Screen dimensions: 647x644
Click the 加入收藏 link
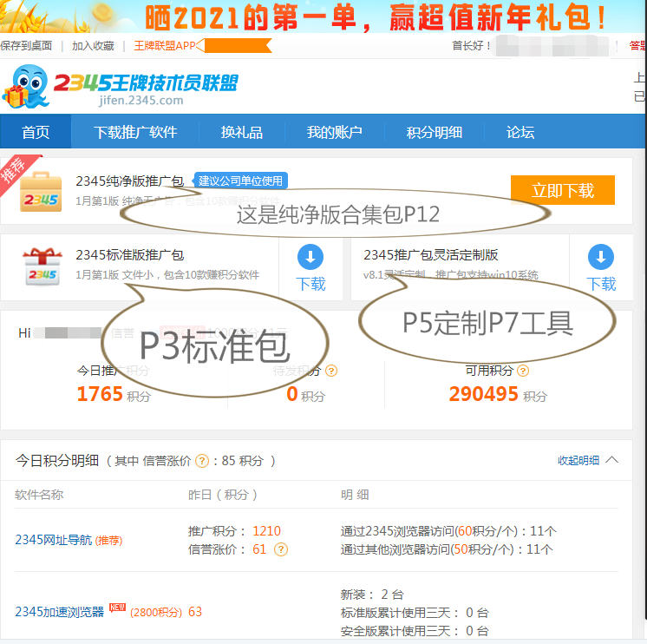pyautogui.click(x=93, y=45)
